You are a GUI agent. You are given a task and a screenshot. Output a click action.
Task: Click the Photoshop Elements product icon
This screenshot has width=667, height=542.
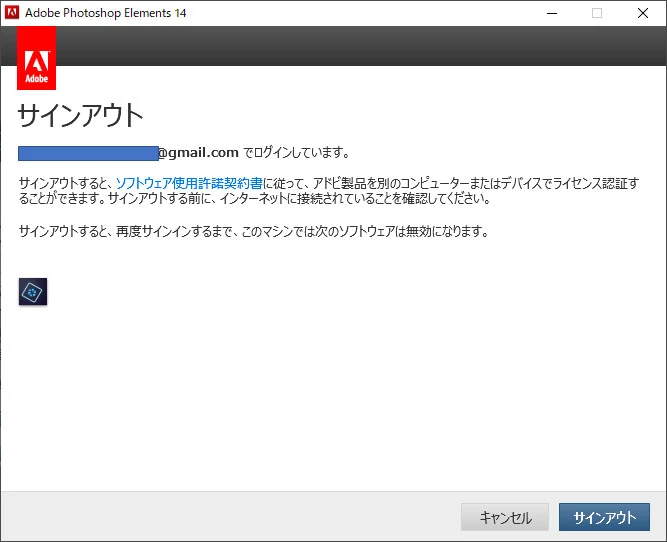pos(33,291)
